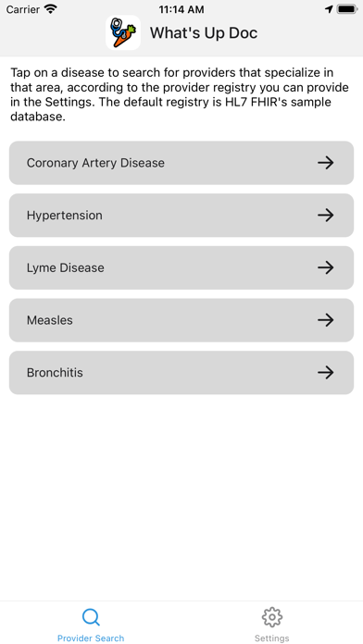
Task: Search providers for Lyme Disease text
Action: 66,267
